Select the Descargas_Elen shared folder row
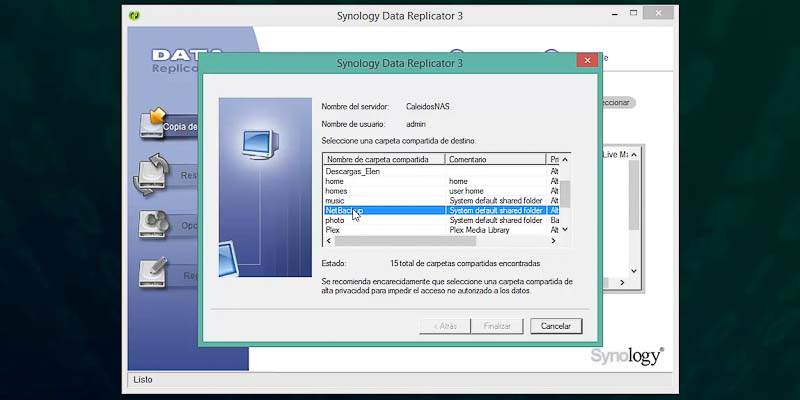800x400 pixels. pyautogui.click(x=441, y=172)
